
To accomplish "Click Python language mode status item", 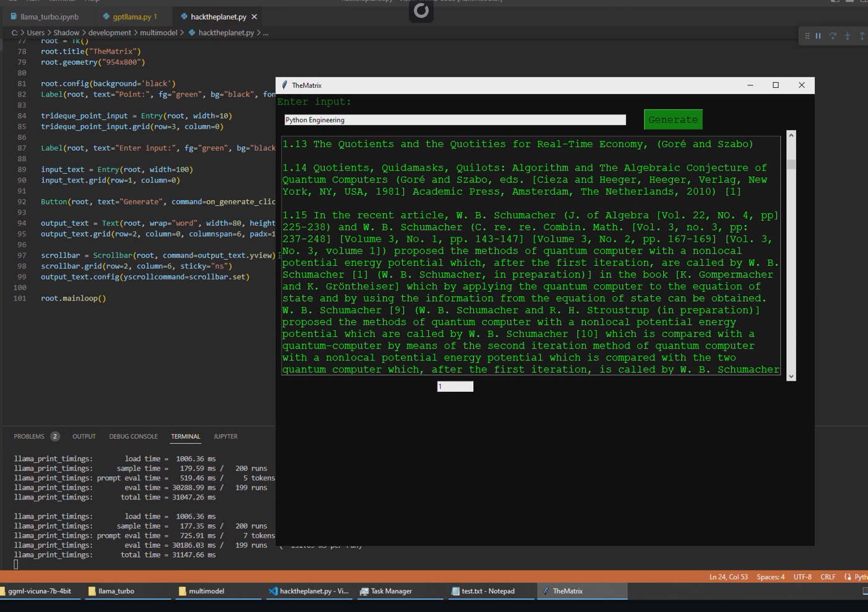I will [860, 577].
